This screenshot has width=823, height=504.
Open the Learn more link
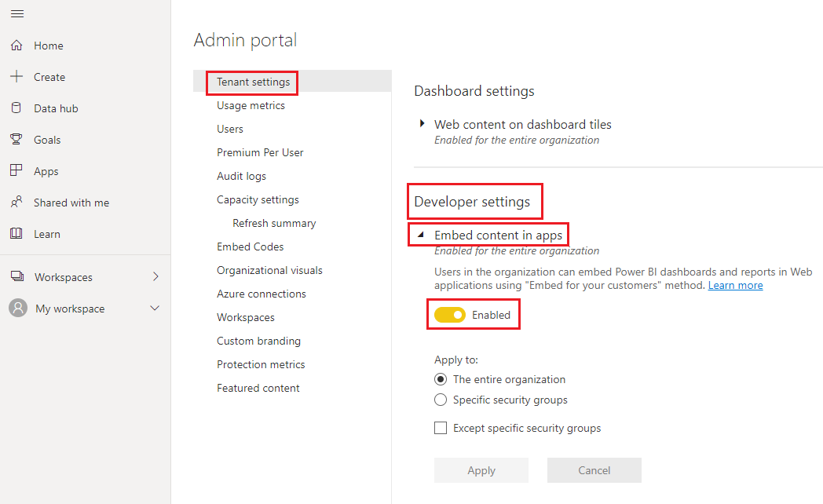[735, 285]
